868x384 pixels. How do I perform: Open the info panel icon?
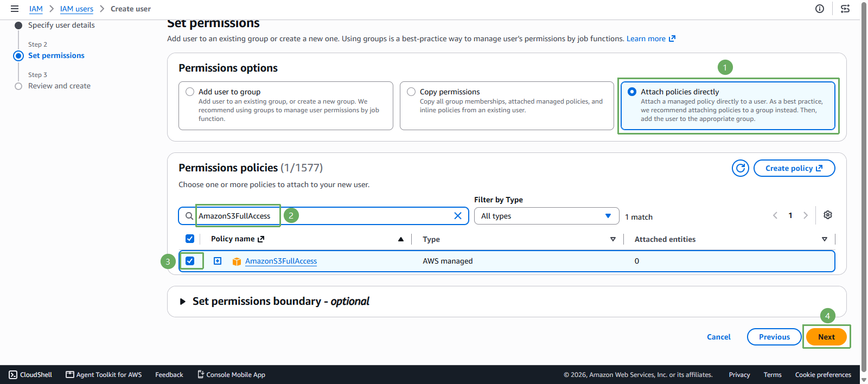[x=820, y=9]
